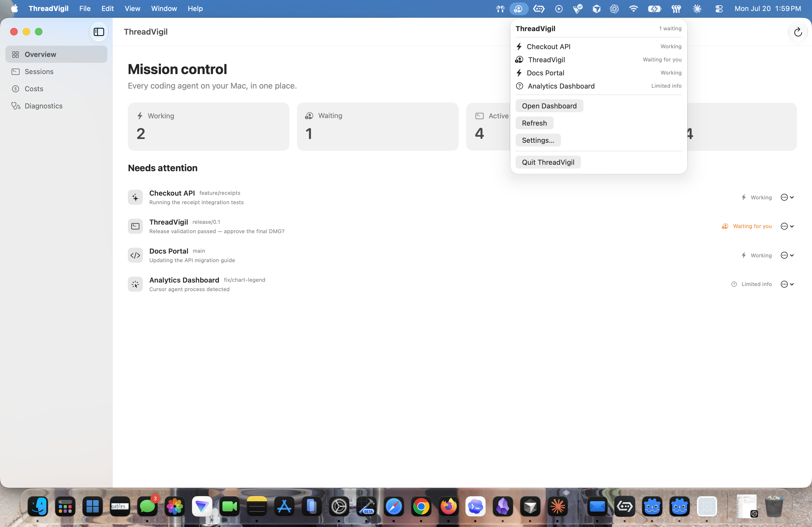Click the refresh arrow icon in window toolbar
The width and height of the screenshot is (812, 527).
click(x=798, y=32)
